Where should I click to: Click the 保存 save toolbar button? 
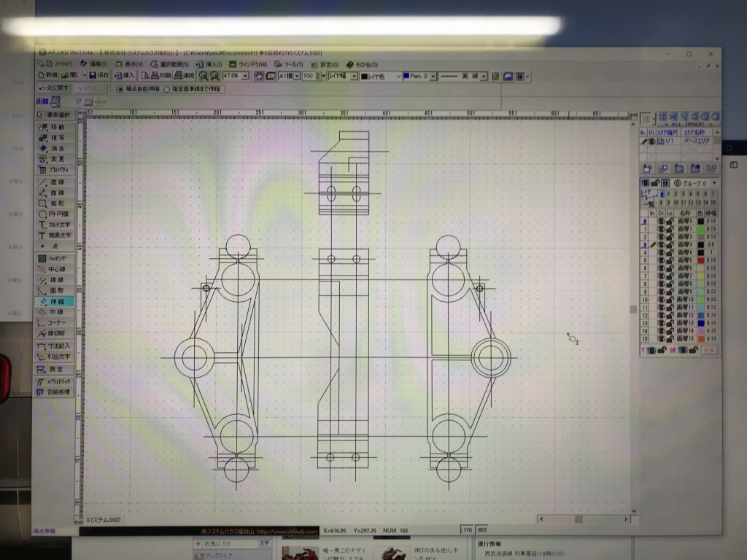coord(99,75)
